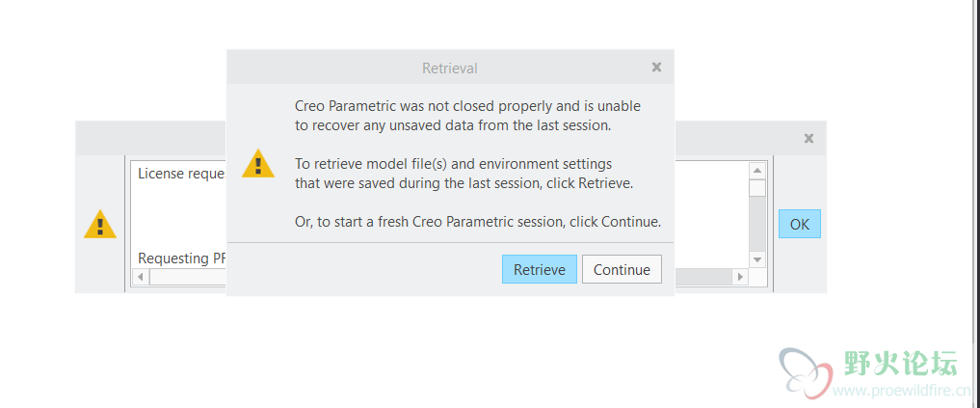Viewport: 980px width, 408px height.
Task: Click the down arrow of the license message scrollbar
Action: (757, 259)
